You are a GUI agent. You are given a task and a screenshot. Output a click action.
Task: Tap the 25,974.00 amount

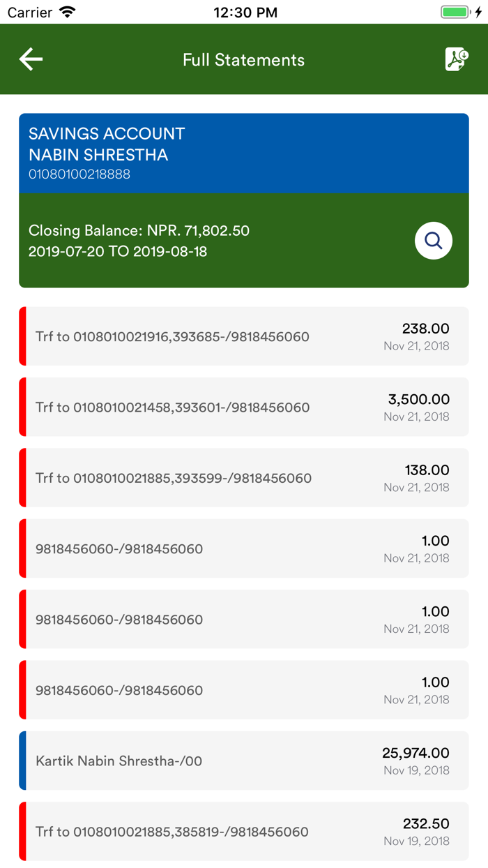click(415, 753)
